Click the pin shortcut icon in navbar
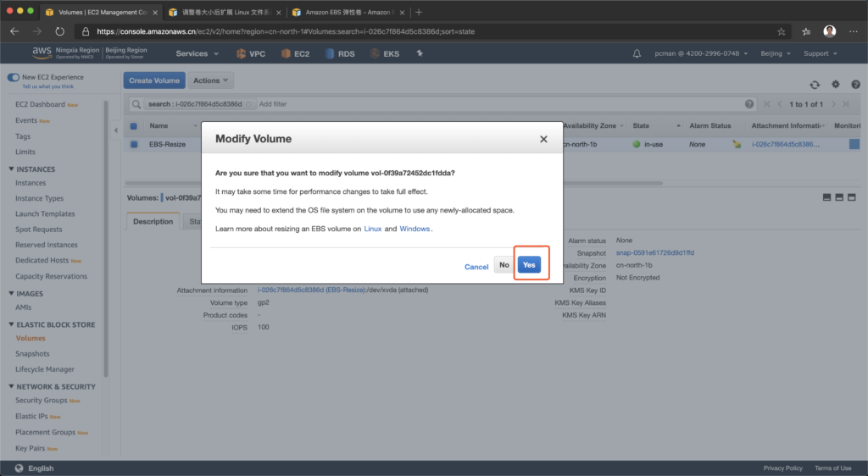The width and height of the screenshot is (868, 476). 420,53
